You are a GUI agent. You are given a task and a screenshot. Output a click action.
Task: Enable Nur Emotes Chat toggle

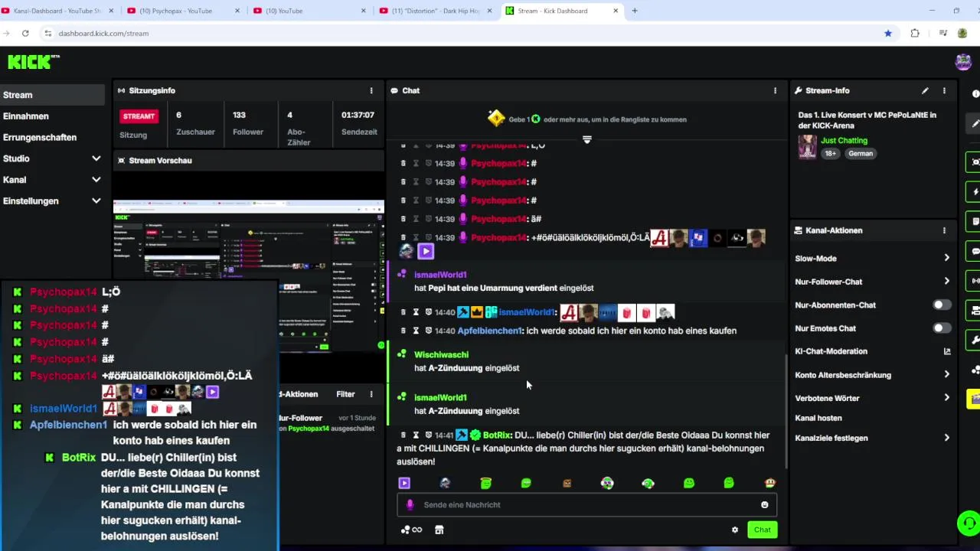click(x=941, y=328)
